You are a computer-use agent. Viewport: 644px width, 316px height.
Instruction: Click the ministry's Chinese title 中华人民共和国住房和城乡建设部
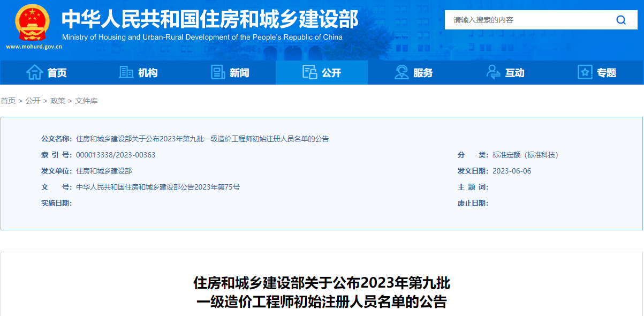coord(210,19)
